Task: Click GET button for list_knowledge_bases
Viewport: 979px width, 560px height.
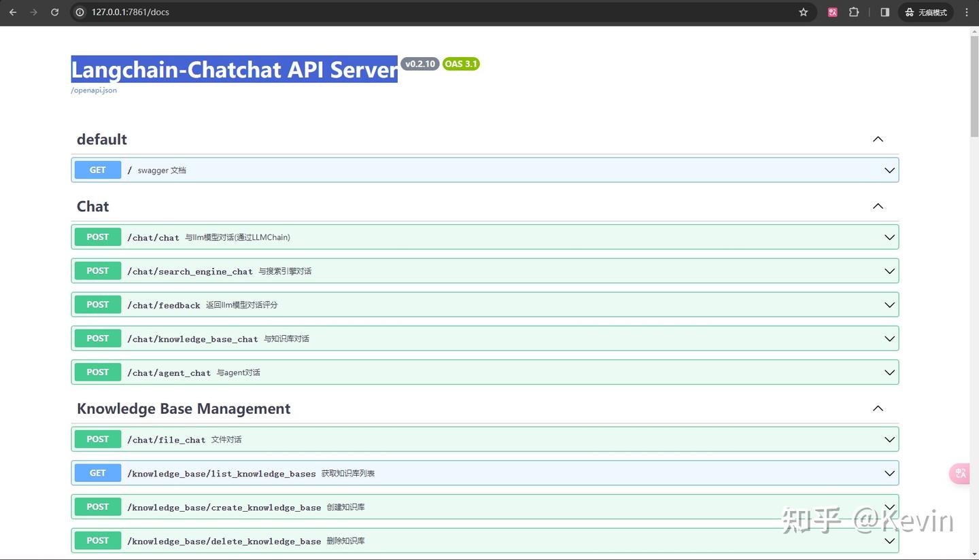Action: point(98,473)
